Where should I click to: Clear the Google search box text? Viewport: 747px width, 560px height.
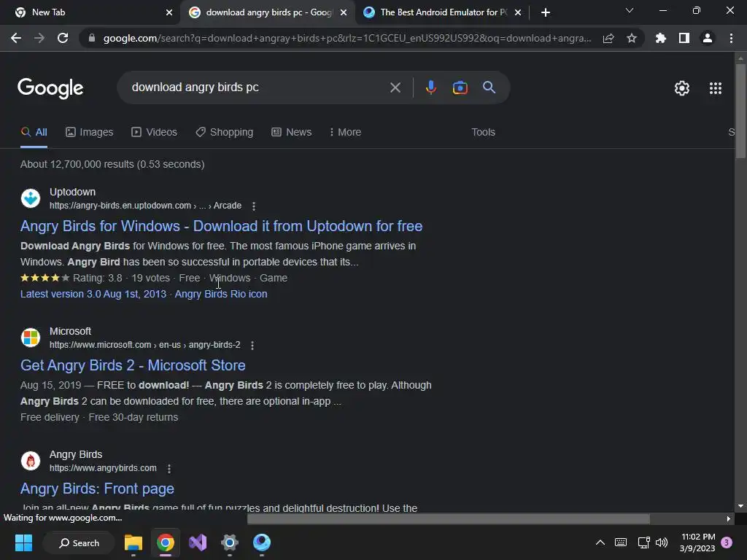[x=395, y=87]
